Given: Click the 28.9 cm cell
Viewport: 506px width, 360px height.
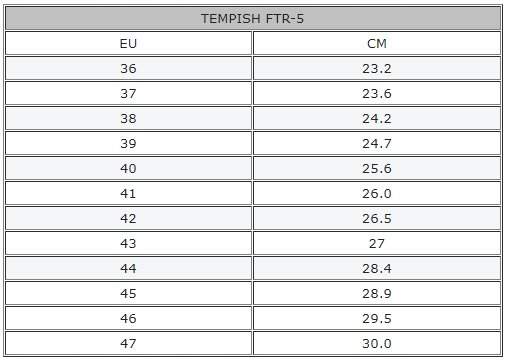Looking at the screenshot, I should tap(377, 293).
